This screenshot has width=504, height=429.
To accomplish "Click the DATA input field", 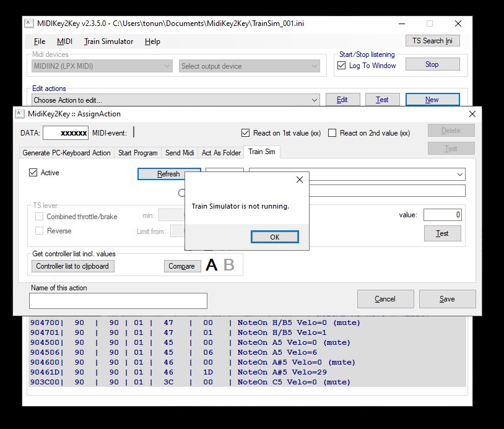I will [66, 132].
